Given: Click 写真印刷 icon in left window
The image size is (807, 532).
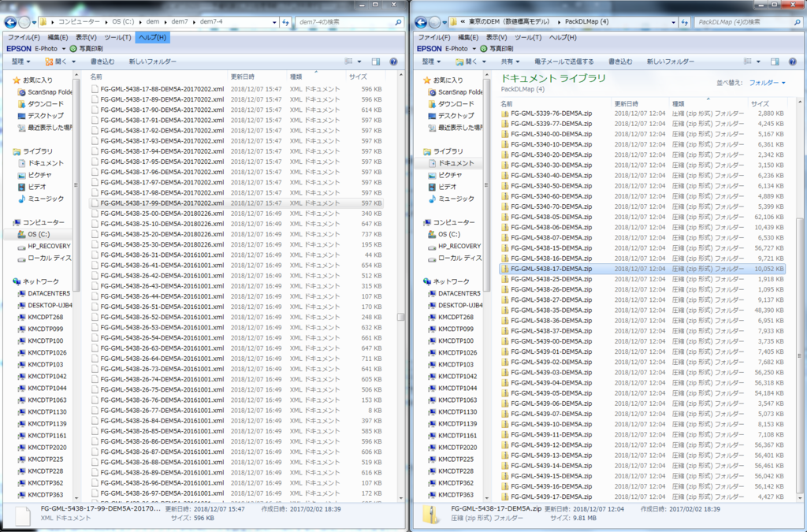Looking at the screenshot, I should (x=73, y=49).
